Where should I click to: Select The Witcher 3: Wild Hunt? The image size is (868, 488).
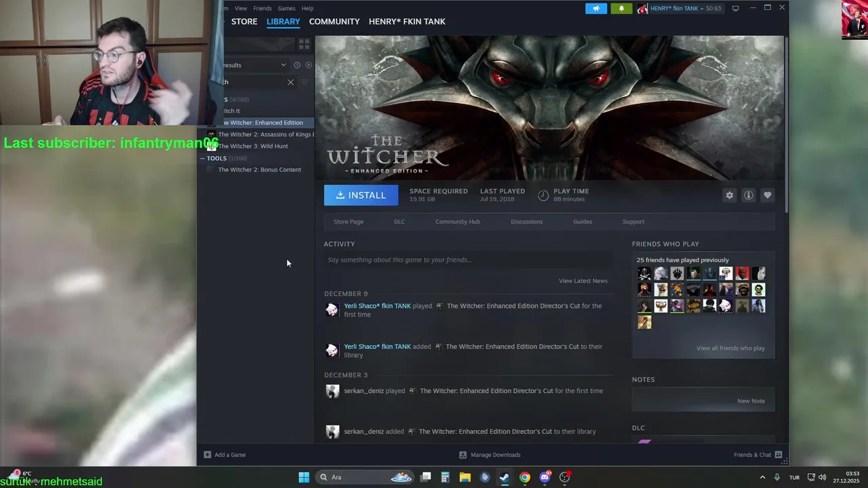254,146
